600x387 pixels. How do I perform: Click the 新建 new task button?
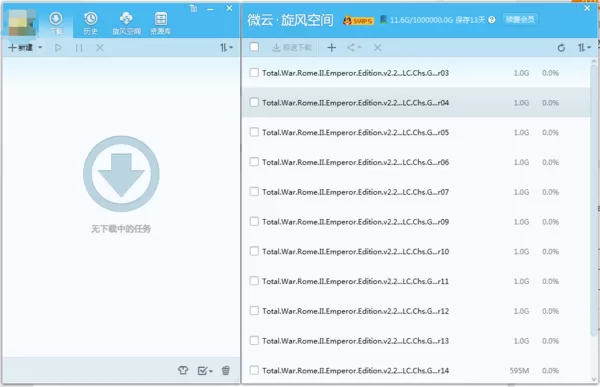point(21,48)
